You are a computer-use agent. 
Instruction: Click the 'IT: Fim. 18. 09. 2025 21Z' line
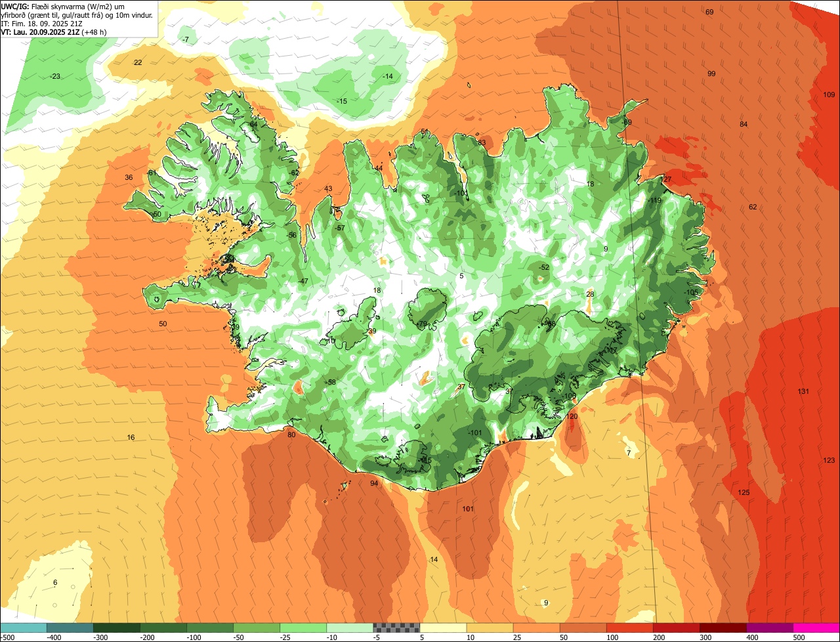click(41, 23)
